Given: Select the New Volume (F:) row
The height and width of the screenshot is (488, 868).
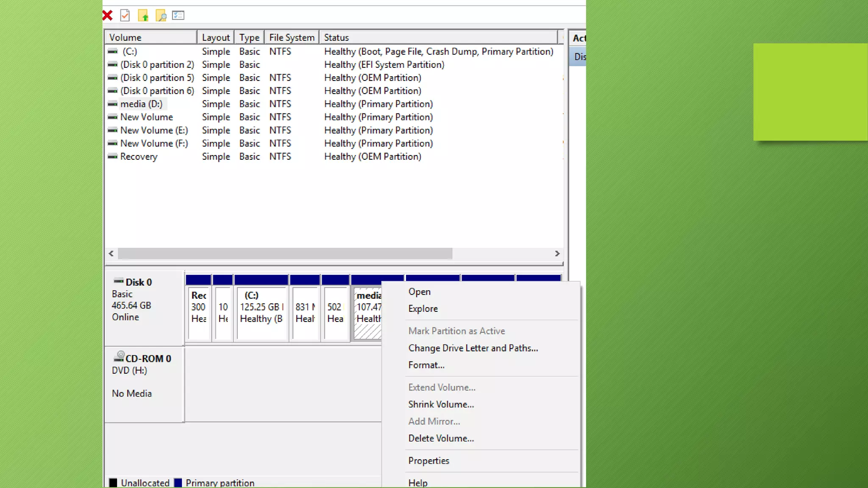Looking at the screenshot, I should coord(334,143).
